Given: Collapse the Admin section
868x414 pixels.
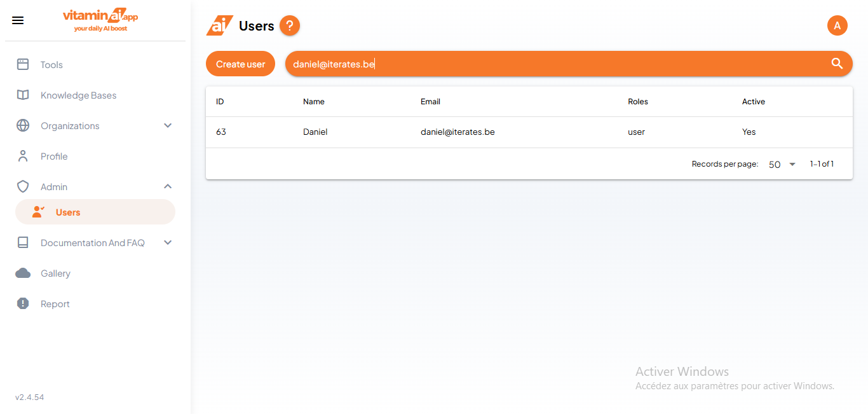Looking at the screenshot, I should click(x=168, y=186).
